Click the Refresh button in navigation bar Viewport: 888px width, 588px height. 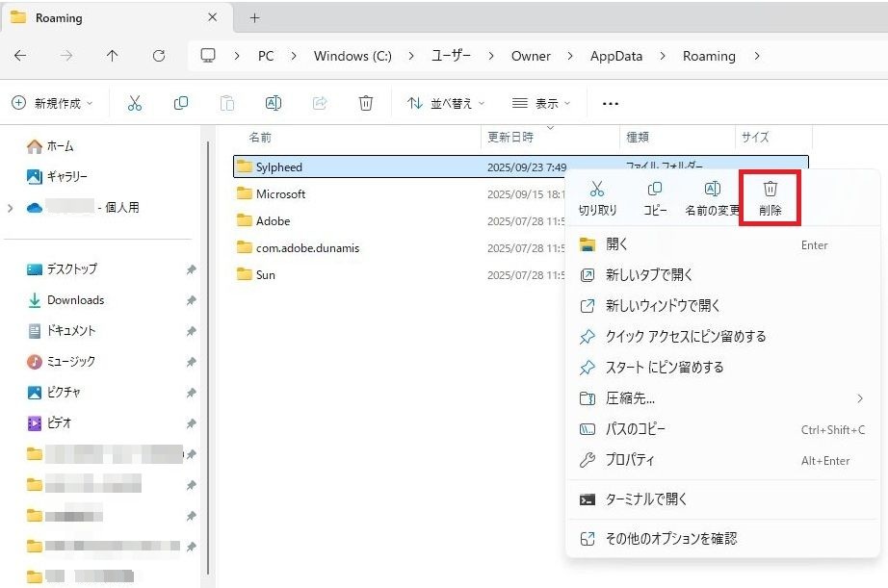159,56
